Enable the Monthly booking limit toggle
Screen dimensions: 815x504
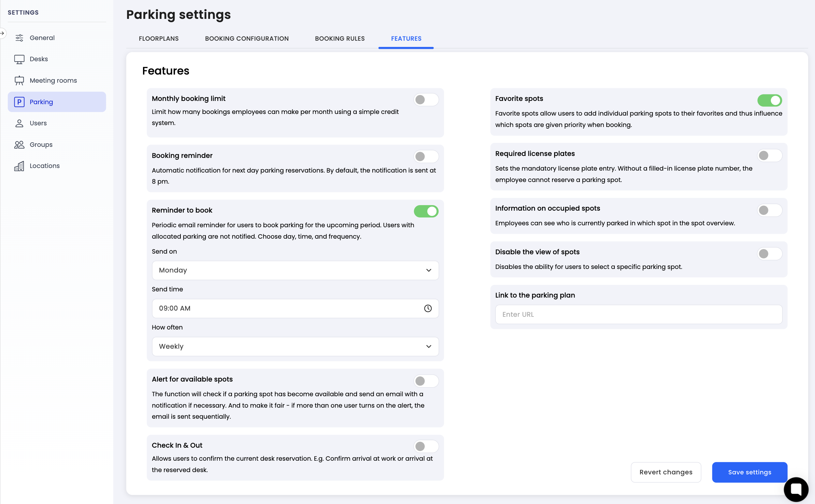pos(426,100)
